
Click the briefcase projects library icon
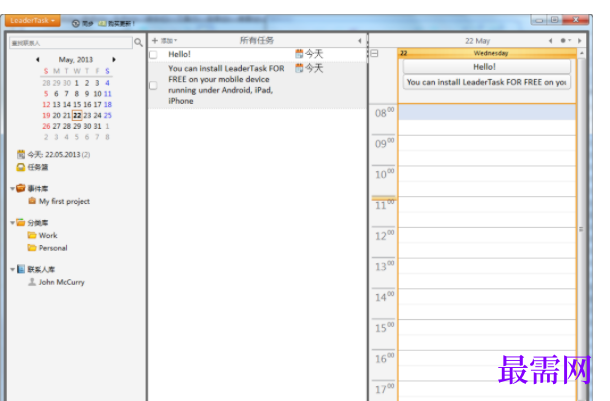[21, 188]
